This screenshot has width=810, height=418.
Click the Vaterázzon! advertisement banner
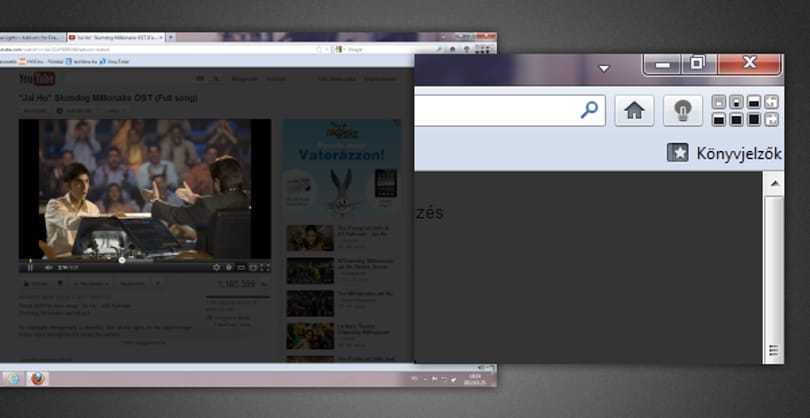[341, 168]
